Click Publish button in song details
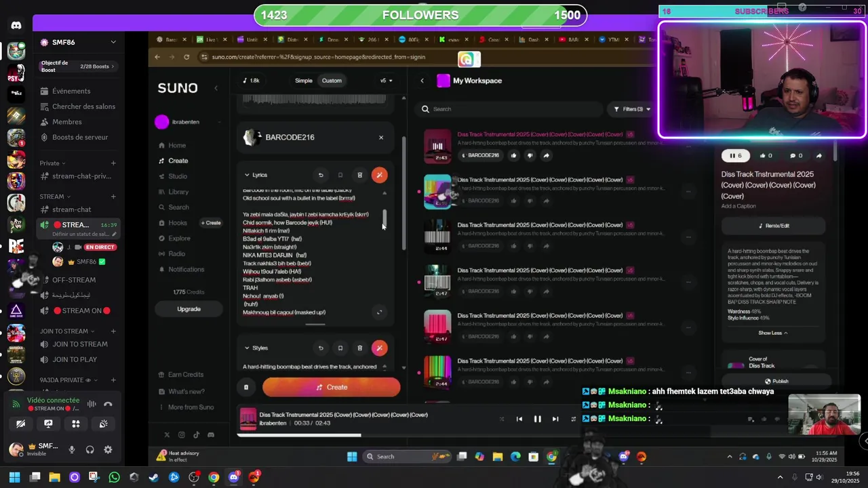Screen dimensions: 868x488 (x=776, y=381)
